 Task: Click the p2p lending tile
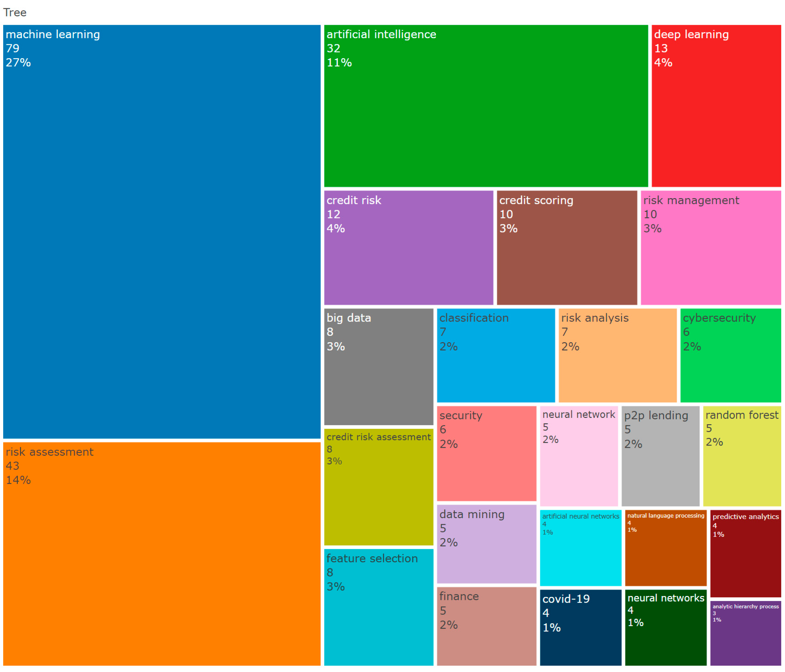pos(660,456)
